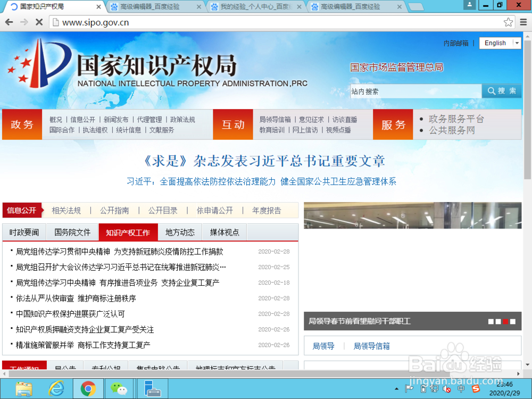Open File Explorer from the taskbar
Screen dimensions: 532x399
point(24,388)
